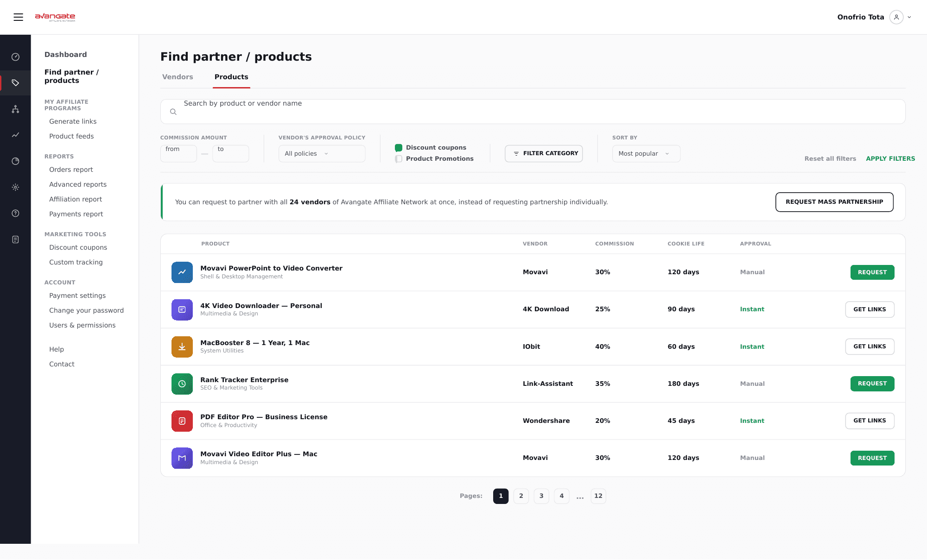927x560 pixels.
Task: Click the MacBooster 8 product icon
Action: click(182, 346)
